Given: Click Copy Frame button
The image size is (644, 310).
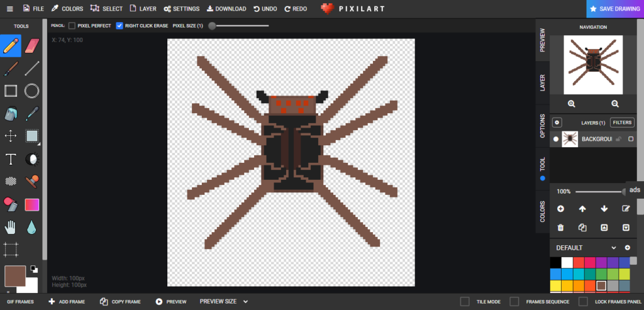Looking at the screenshot, I should pyautogui.click(x=120, y=302).
